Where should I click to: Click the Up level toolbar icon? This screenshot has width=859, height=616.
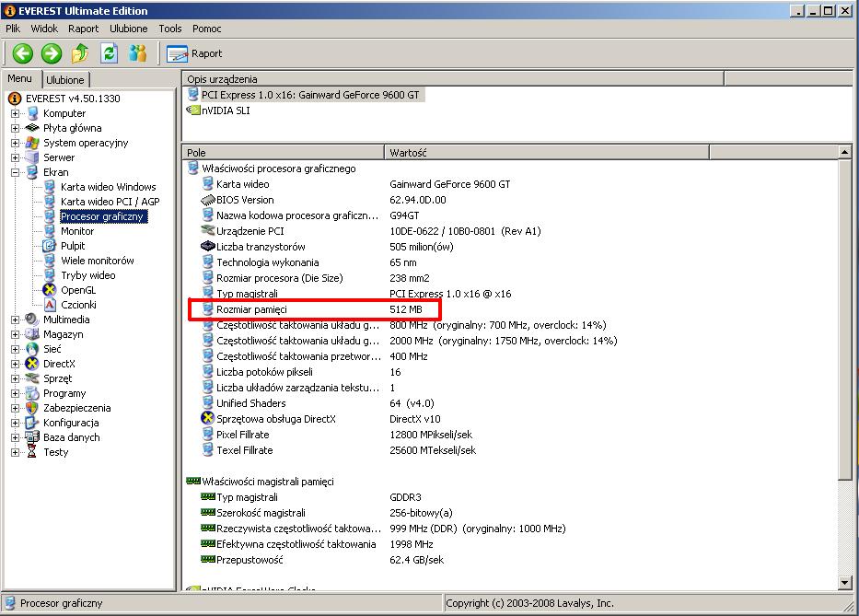[80, 53]
